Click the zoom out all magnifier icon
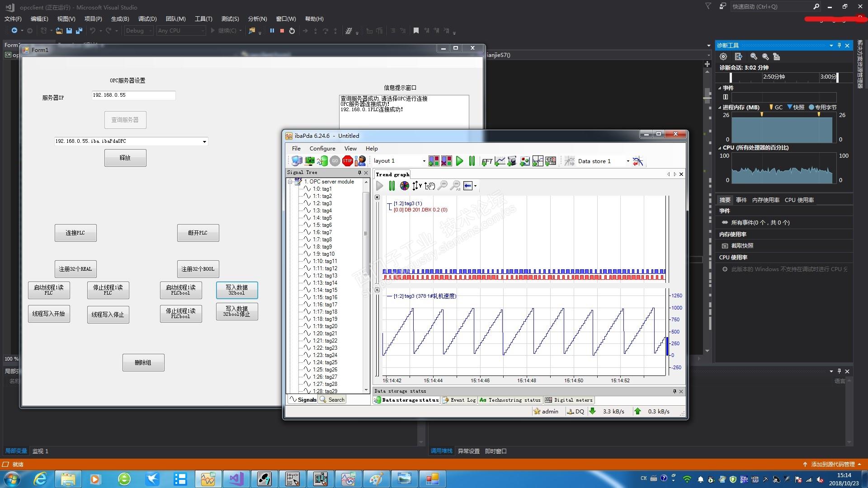Viewport: 868px width, 488px height. click(455, 186)
